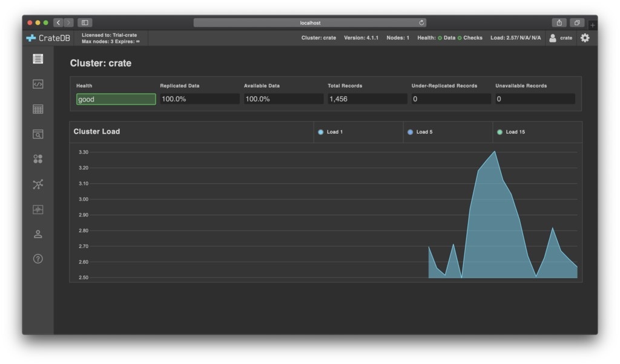Open the settings gear menu
The height and width of the screenshot is (364, 620).
(584, 37)
